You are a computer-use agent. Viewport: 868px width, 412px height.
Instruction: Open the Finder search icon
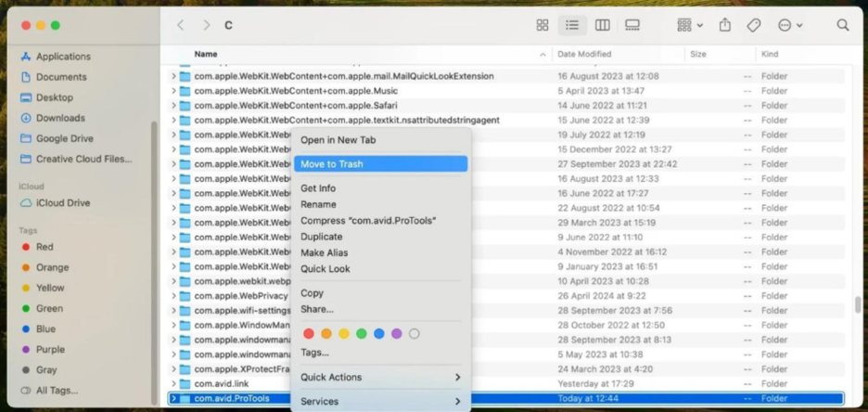(x=842, y=25)
